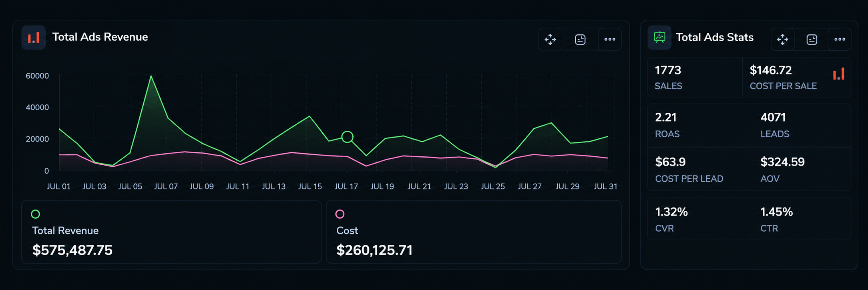Image resolution: width=868 pixels, height=290 pixels.
Task: Click the 1.45% CTR stat
Action: point(800,219)
